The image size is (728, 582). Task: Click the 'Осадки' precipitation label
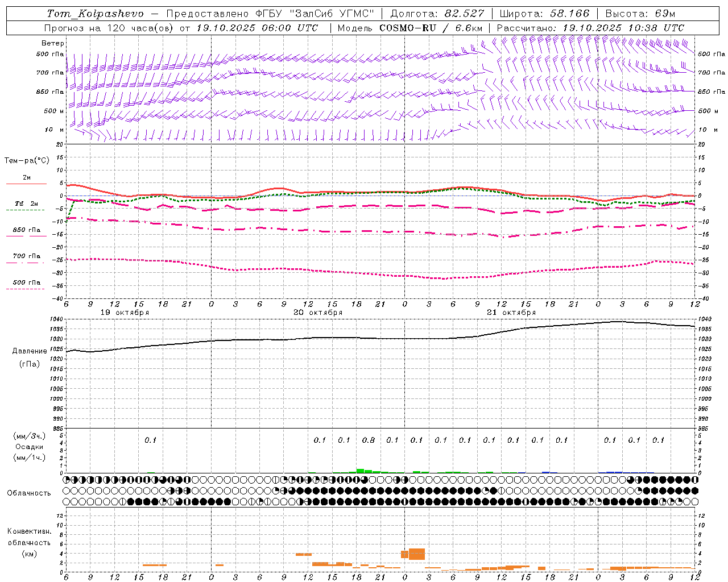click(x=30, y=447)
